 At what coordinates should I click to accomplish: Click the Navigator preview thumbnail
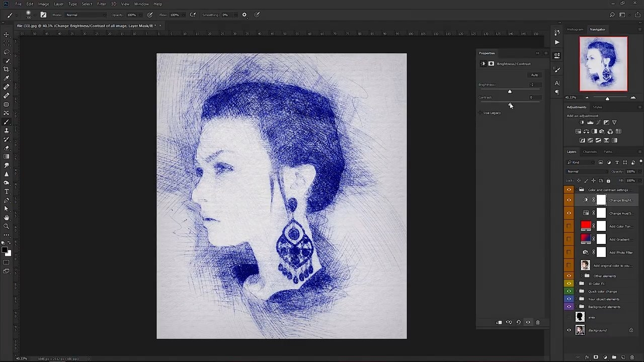tap(603, 64)
